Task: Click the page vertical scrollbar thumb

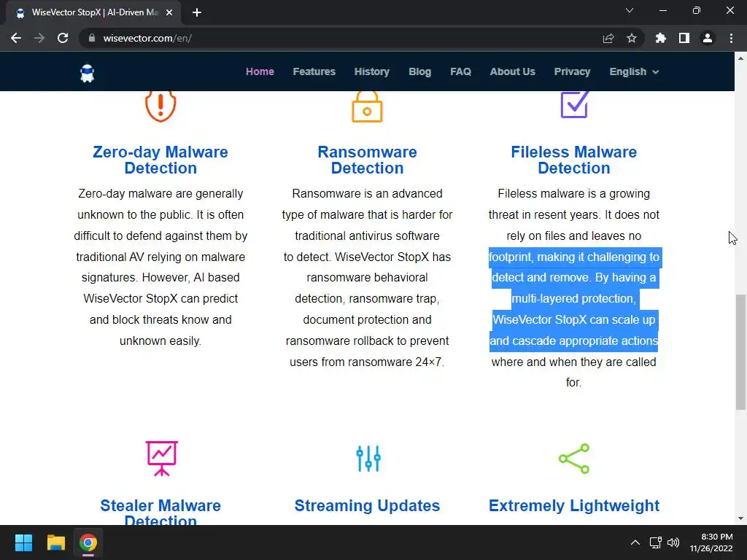Action: (x=741, y=352)
